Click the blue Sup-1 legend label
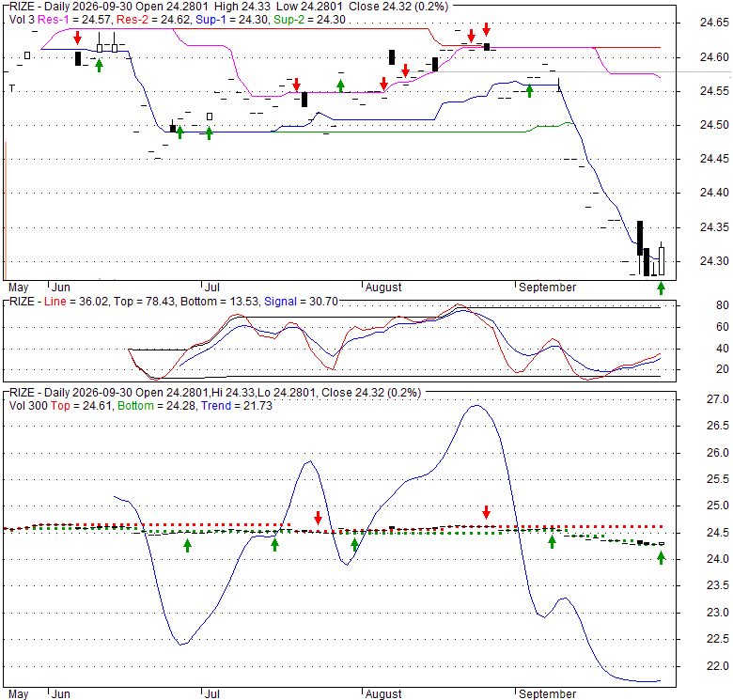 click(211, 20)
